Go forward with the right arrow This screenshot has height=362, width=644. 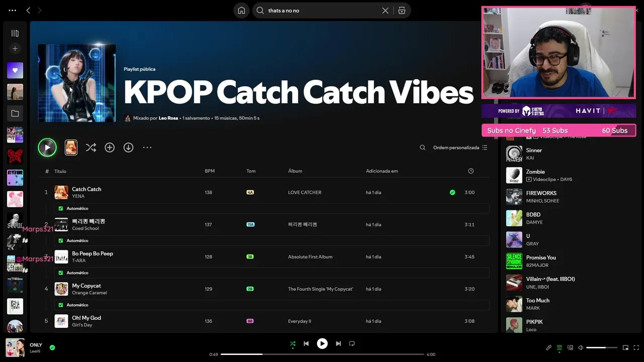(40, 10)
